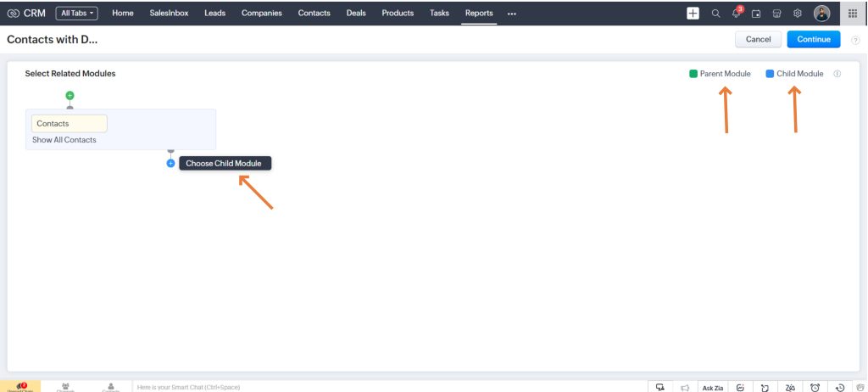Open the Companies tab
The width and height of the screenshot is (868, 392).
click(261, 14)
